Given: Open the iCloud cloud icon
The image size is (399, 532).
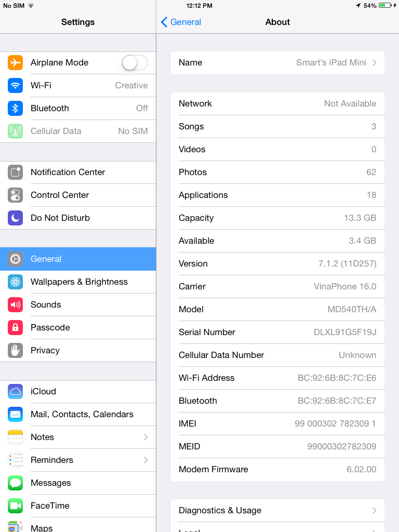Looking at the screenshot, I should [x=15, y=392].
